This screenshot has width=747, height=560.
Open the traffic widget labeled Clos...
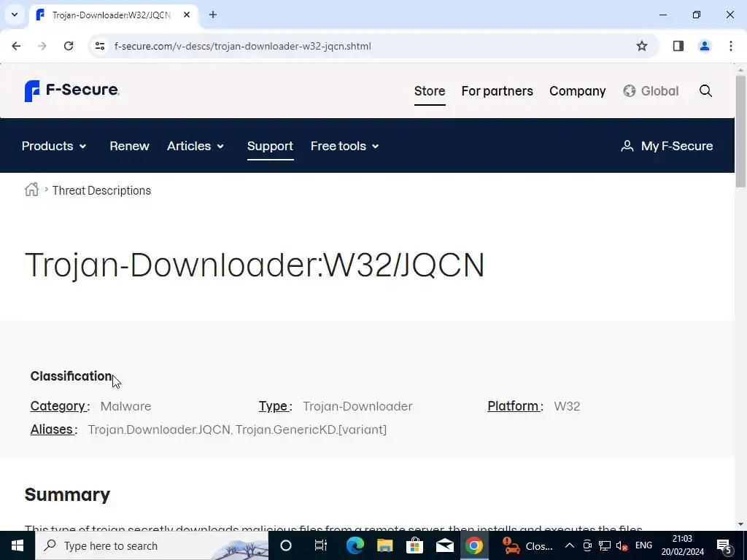click(527, 545)
